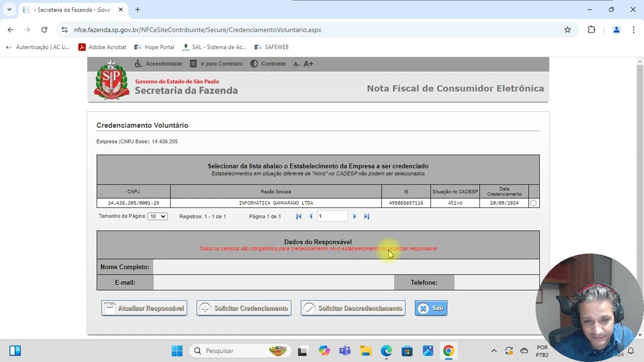
Task: Click the Ativo status cell
Action: pyautogui.click(x=455, y=203)
